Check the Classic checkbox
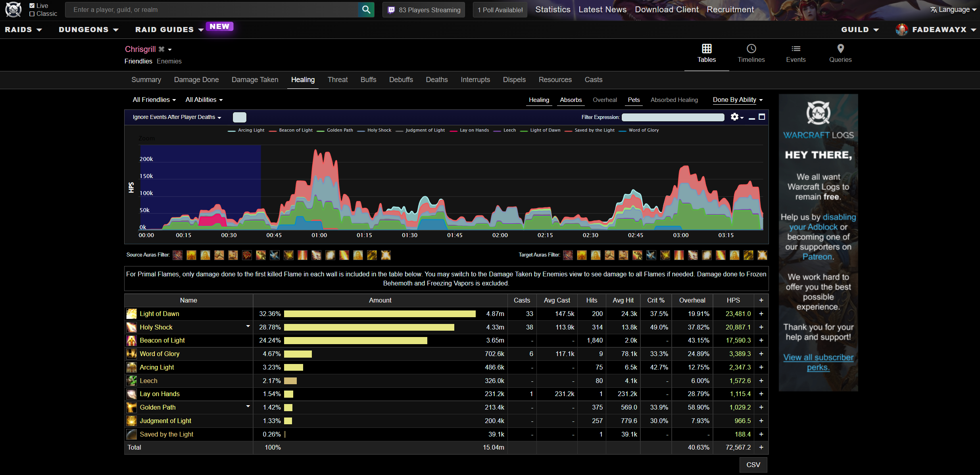The width and height of the screenshot is (980, 475). pyautogui.click(x=32, y=14)
